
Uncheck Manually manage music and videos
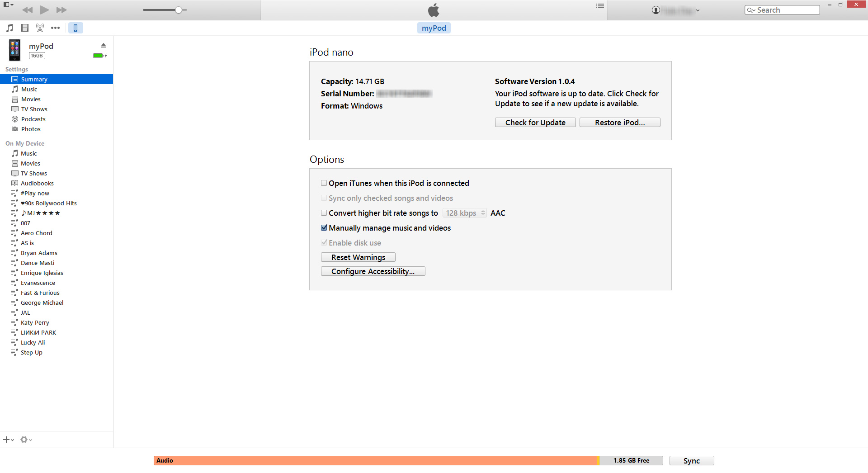324,228
